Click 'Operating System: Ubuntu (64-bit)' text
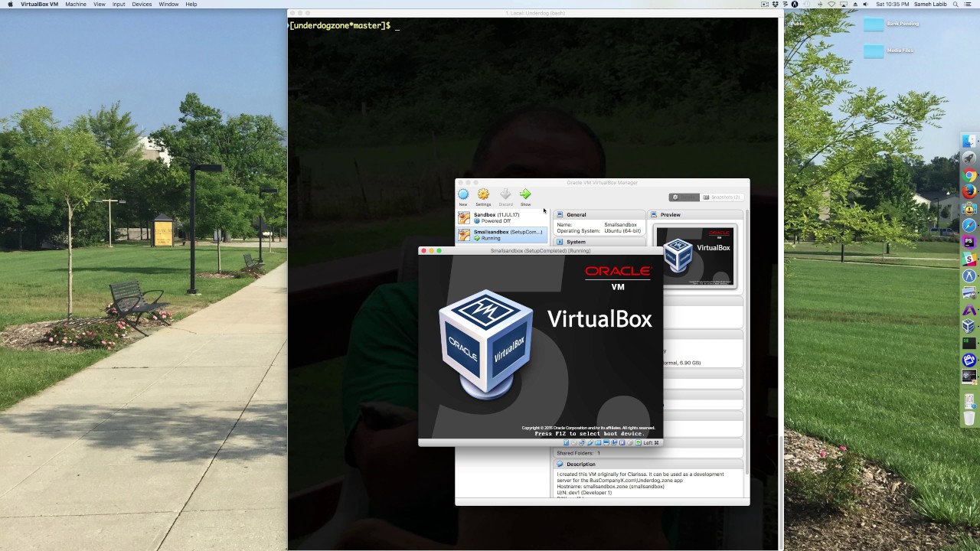Screen dimensions: 980x551 pos(599,230)
